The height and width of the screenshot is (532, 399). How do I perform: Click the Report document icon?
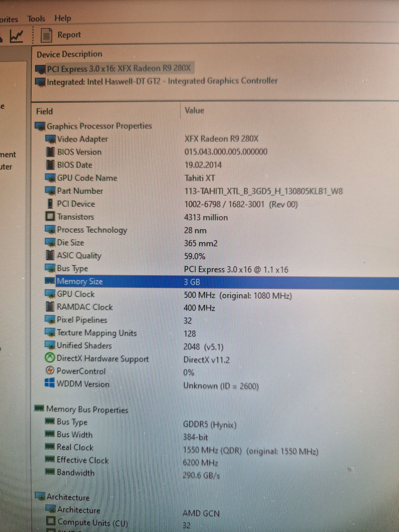click(46, 35)
